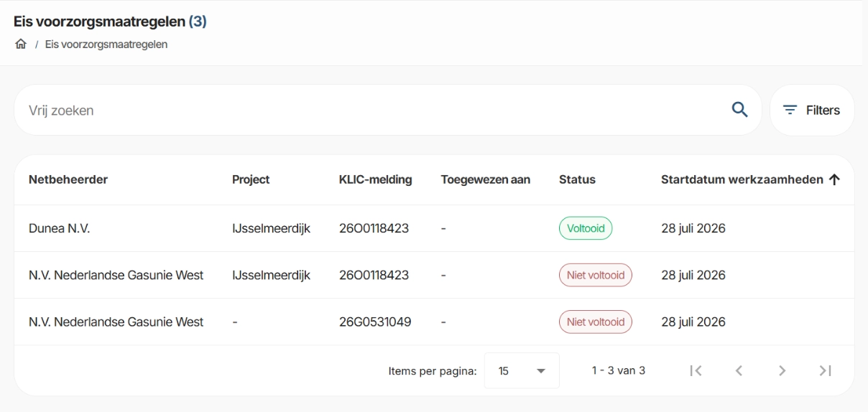
Task: Open the Filters panel
Action: [812, 111]
